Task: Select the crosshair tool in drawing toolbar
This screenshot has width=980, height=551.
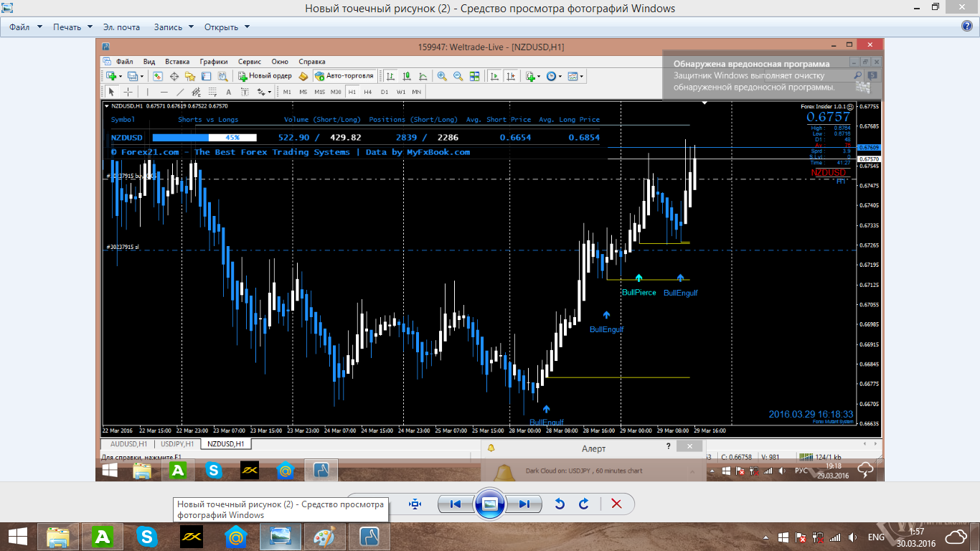Action: click(x=128, y=92)
